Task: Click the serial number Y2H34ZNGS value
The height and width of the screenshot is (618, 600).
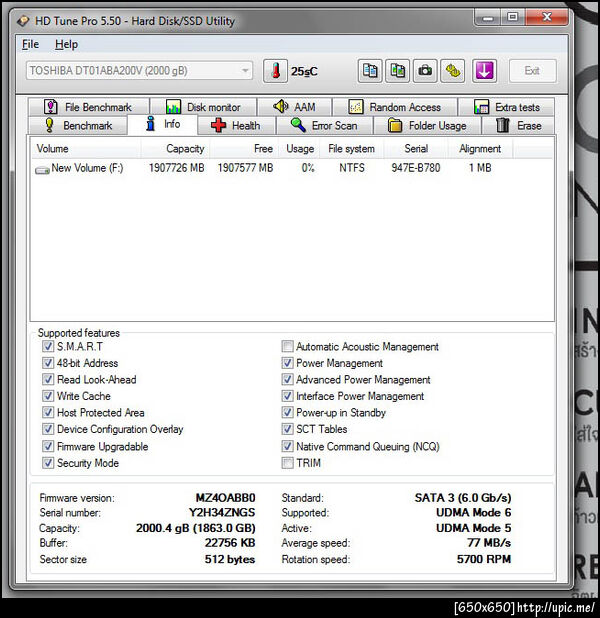Action: 222,512
